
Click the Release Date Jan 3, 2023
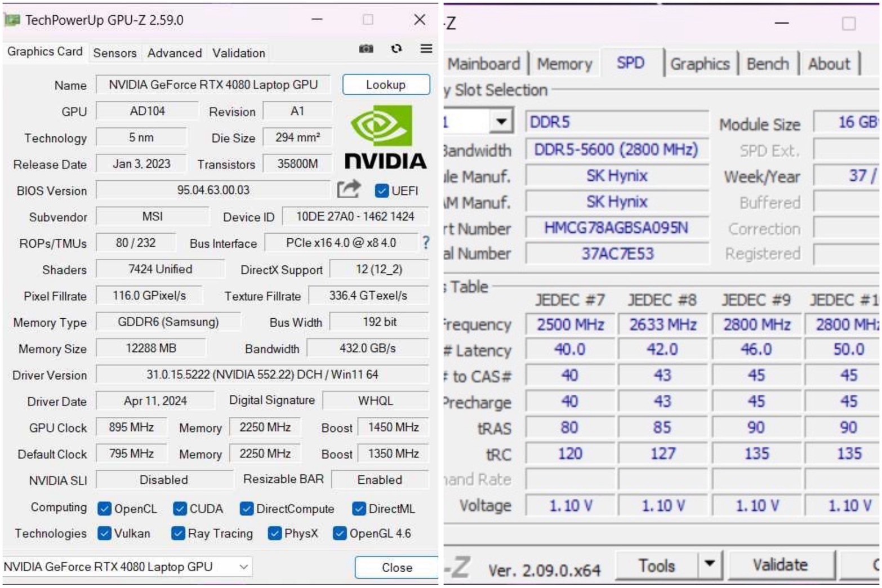pyautogui.click(x=141, y=163)
